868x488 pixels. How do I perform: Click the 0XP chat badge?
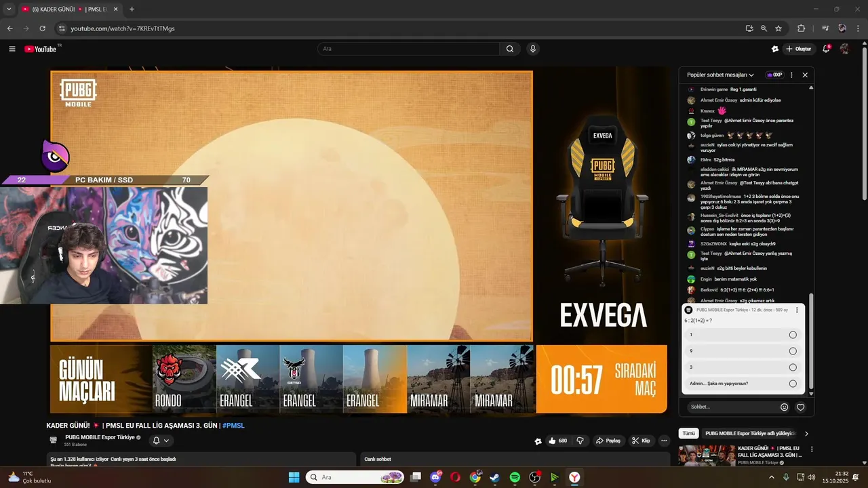pyautogui.click(x=774, y=75)
